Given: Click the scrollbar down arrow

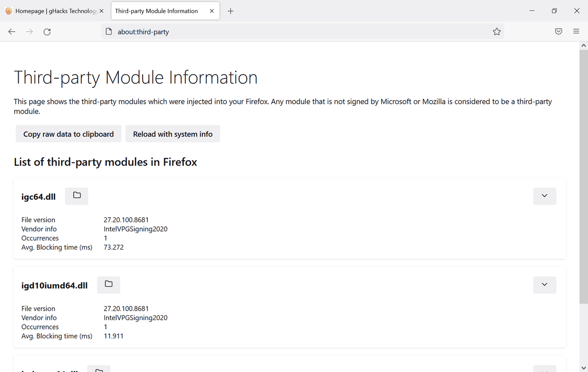Looking at the screenshot, I should point(583,368).
